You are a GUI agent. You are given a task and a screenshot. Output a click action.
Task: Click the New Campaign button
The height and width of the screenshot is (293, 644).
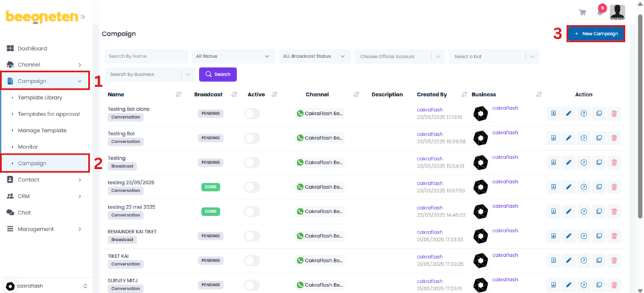[x=596, y=34]
